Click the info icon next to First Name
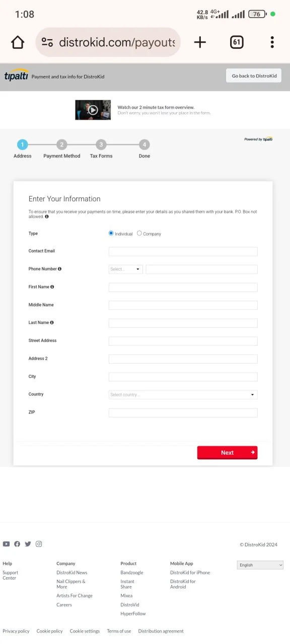 (52, 287)
